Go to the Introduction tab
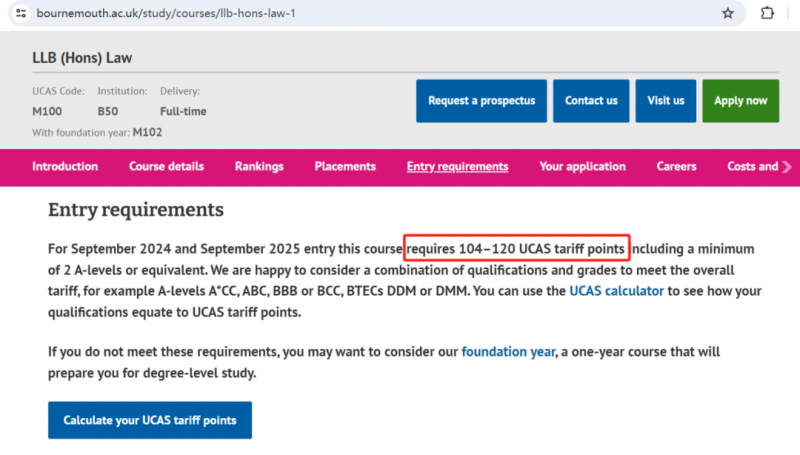Image resolution: width=800 pixels, height=455 pixels. 65,167
